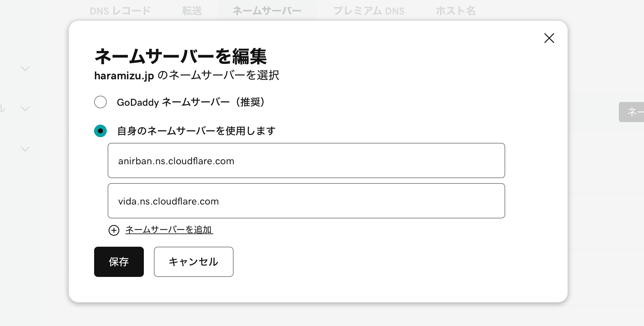Expand the topmost chevron in left sidebar
Screen dimensions: 644x326
25,69
